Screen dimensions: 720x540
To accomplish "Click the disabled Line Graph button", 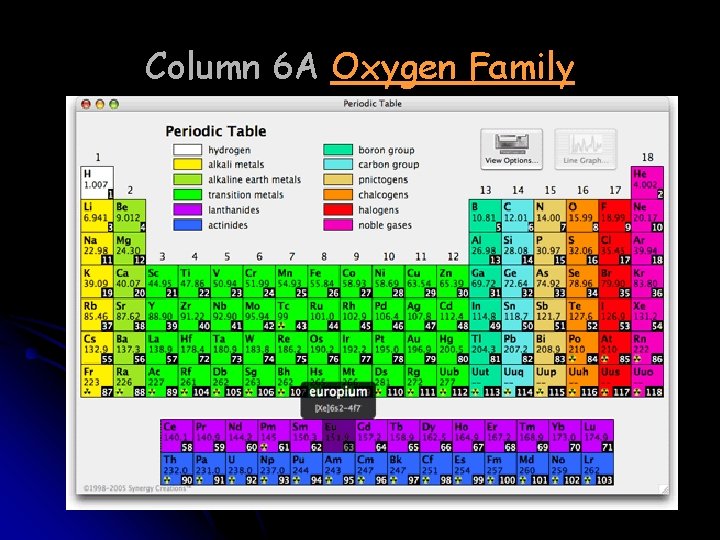I will [x=585, y=149].
